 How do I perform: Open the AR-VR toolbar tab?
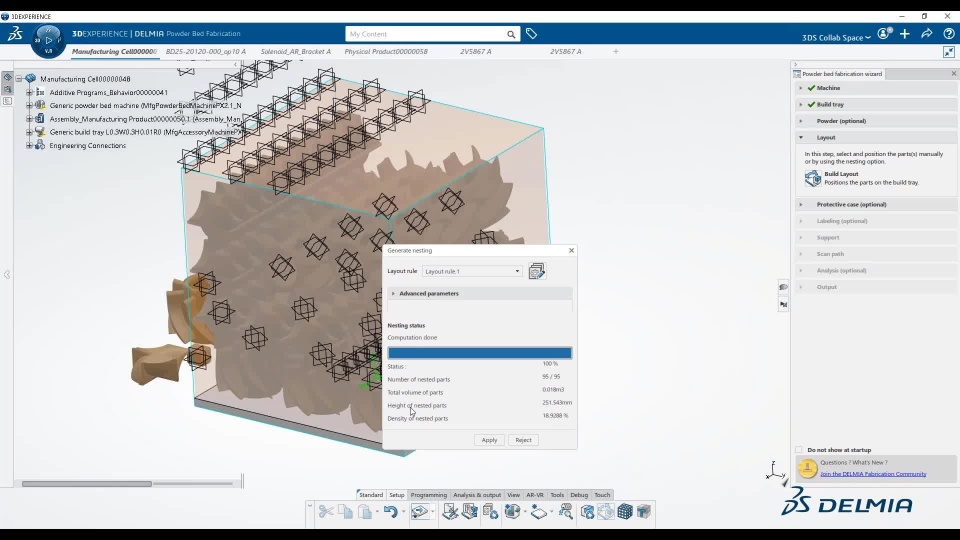534,495
